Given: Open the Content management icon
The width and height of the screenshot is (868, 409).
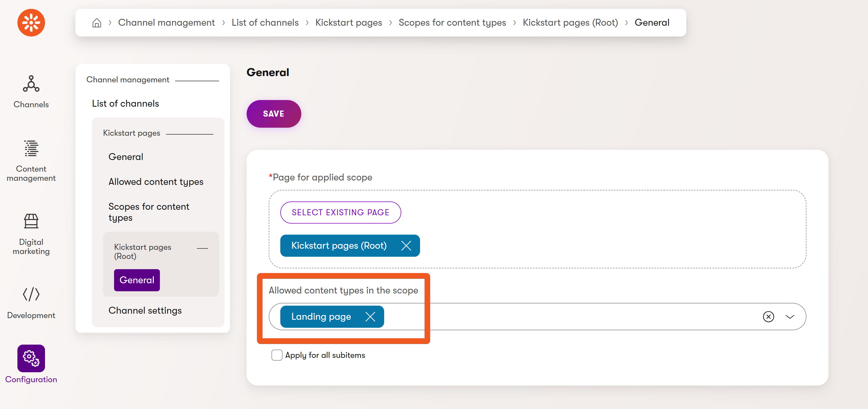Looking at the screenshot, I should [x=31, y=149].
